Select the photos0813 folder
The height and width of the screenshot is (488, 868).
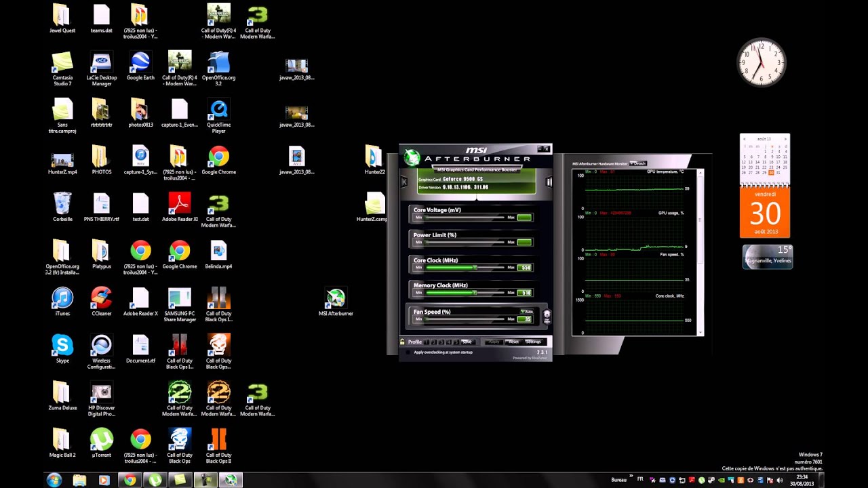(140, 113)
